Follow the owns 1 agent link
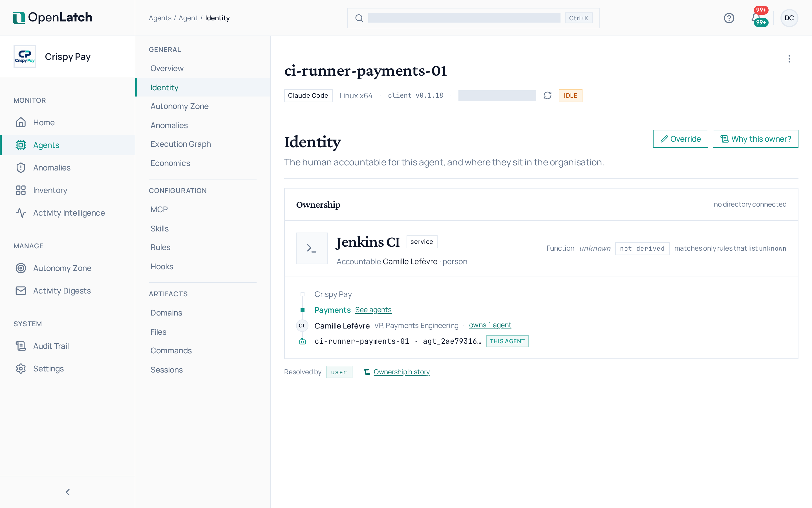Image resolution: width=812 pixels, height=508 pixels. click(490, 325)
